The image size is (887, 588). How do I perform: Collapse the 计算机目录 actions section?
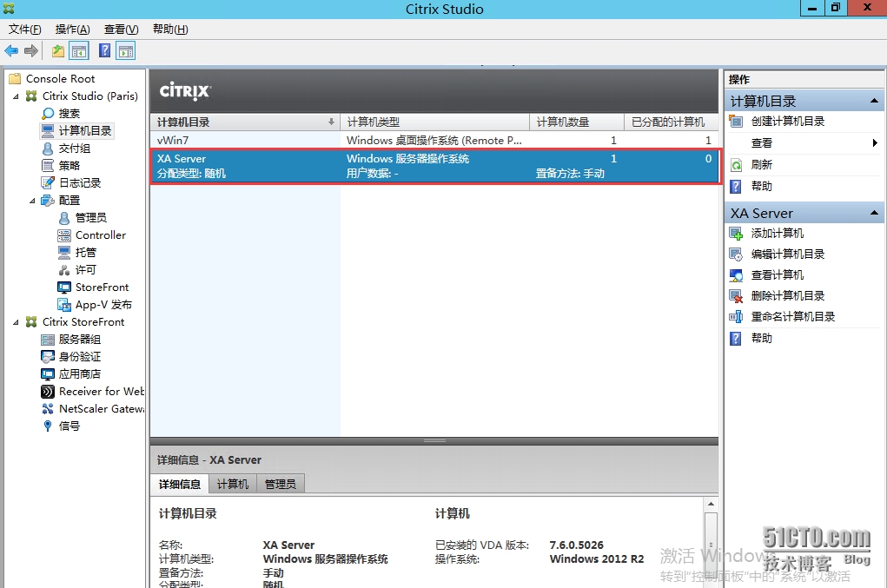tap(874, 101)
